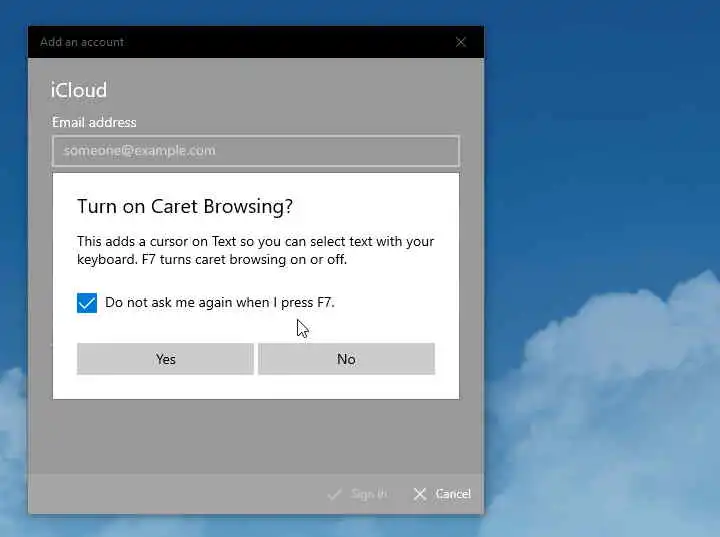Click the "Turn on Caret Browsing?" heading
The height and width of the screenshot is (537, 720).
pos(185,206)
